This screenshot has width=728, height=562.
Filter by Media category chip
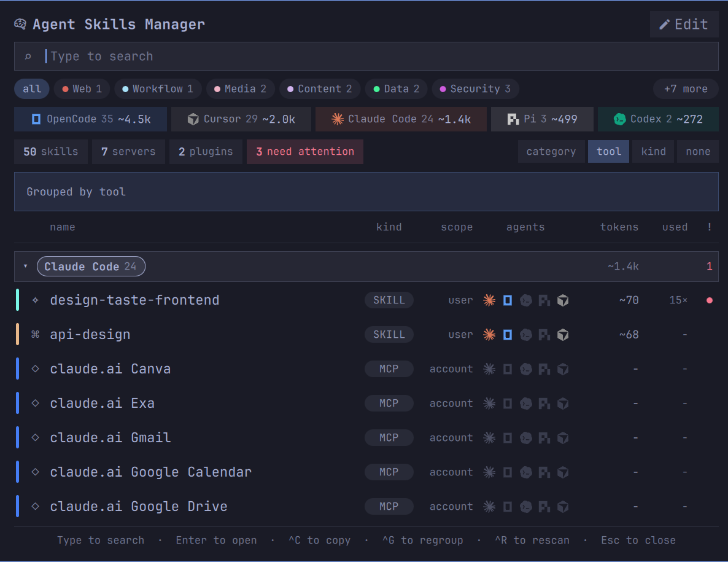coord(240,88)
